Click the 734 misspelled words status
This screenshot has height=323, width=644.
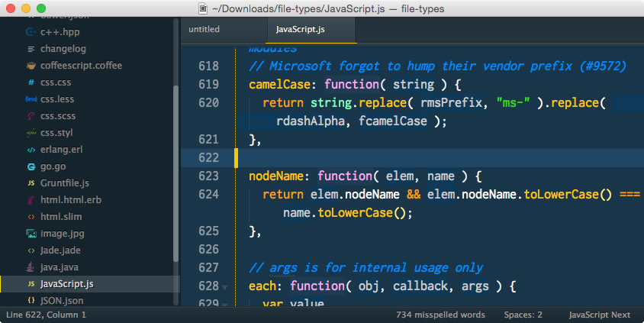click(x=440, y=315)
